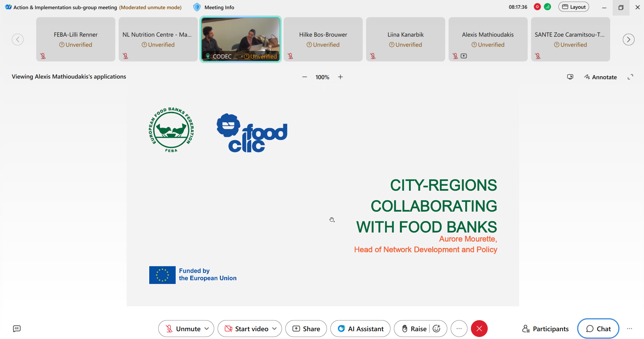
Task: Click the meeting title text
Action: 65,7
